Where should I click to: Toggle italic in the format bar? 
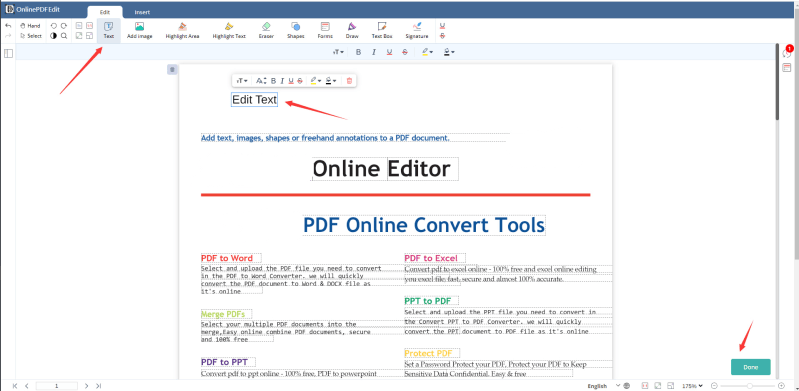[374, 52]
